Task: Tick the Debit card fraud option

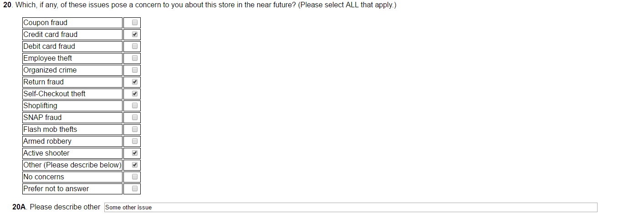Action: [135, 46]
